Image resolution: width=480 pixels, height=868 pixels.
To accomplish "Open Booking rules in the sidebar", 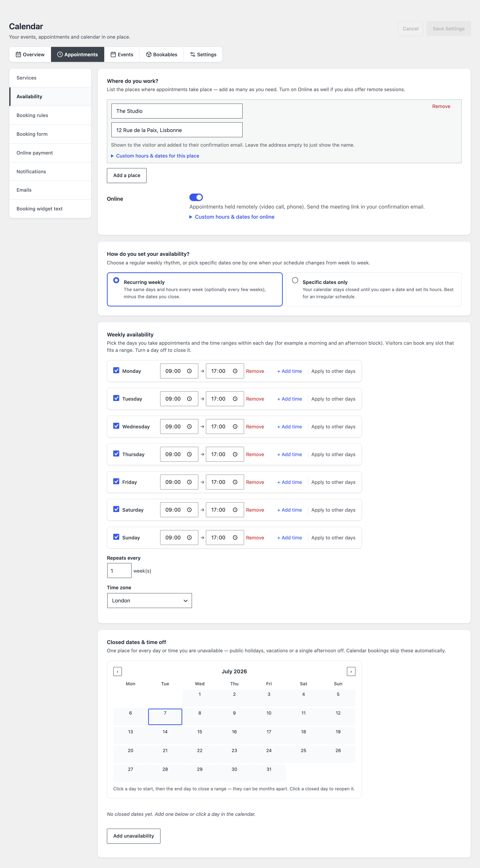I will coord(50,115).
